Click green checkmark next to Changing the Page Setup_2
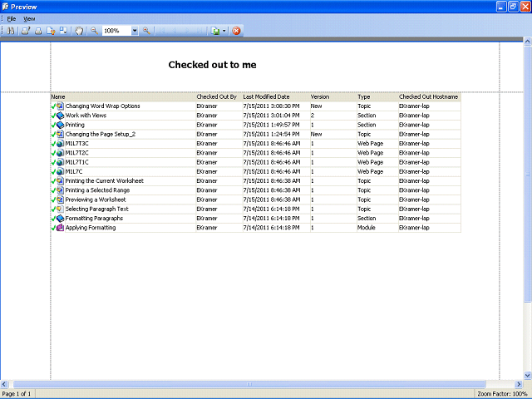The width and height of the screenshot is (532, 399). coord(53,135)
